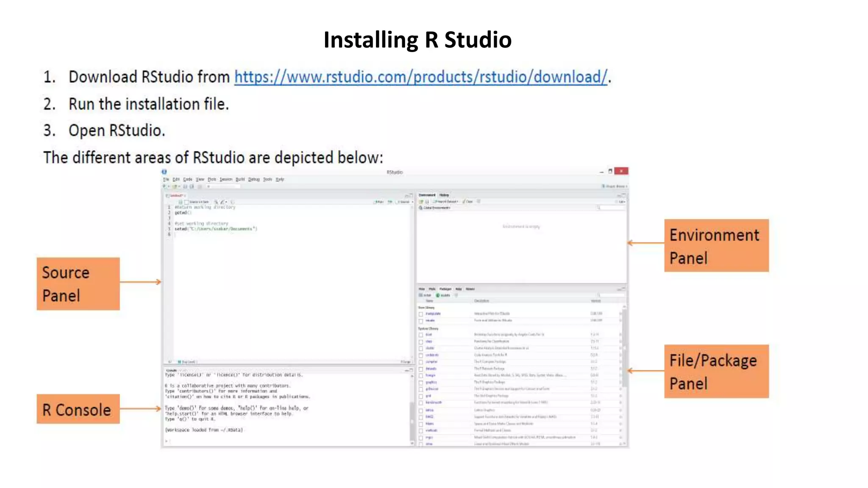Open the File menu in RStudio
868x488 pixels.
(x=166, y=179)
